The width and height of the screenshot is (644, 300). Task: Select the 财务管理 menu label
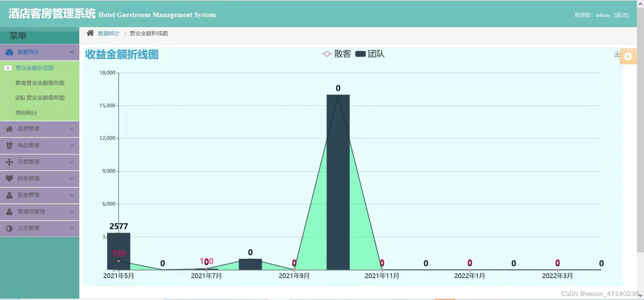[x=29, y=179]
